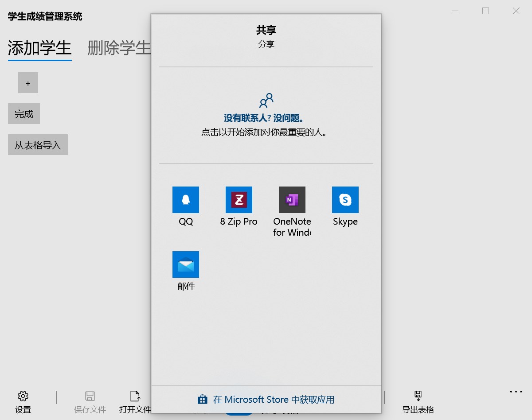This screenshot has width=532, height=420.
Task: Switch to the 添加学生 tab
Action: point(40,48)
